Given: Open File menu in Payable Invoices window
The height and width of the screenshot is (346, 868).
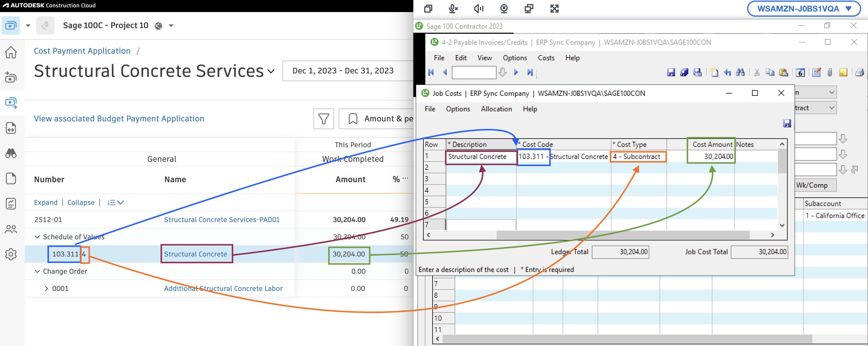Looking at the screenshot, I should click(x=439, y=58).
